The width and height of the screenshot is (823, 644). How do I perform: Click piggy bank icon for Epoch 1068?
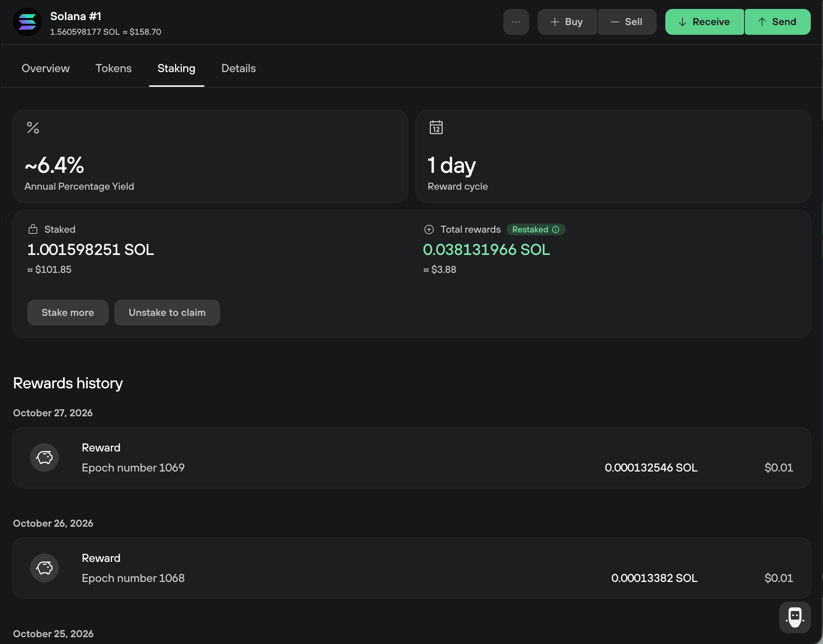tap(44, 568)
